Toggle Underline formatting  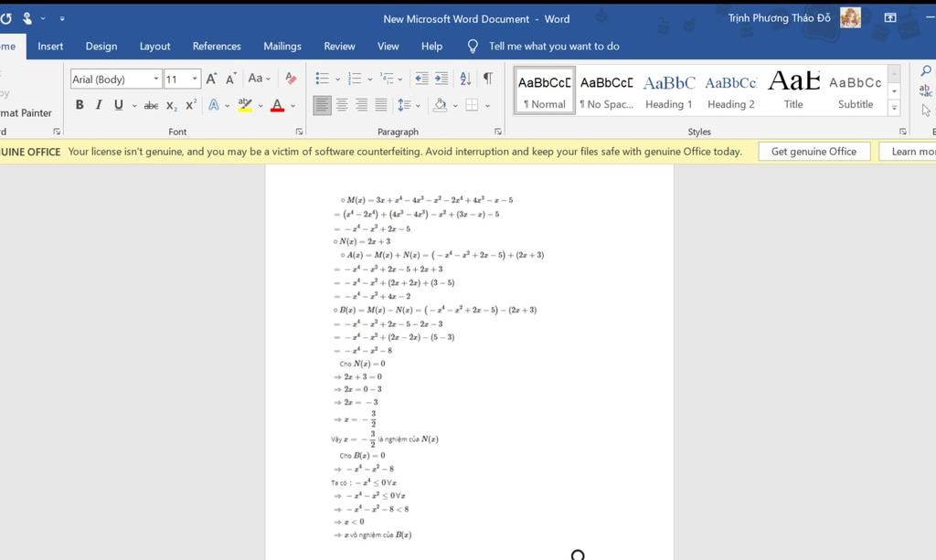click(118, 105)
